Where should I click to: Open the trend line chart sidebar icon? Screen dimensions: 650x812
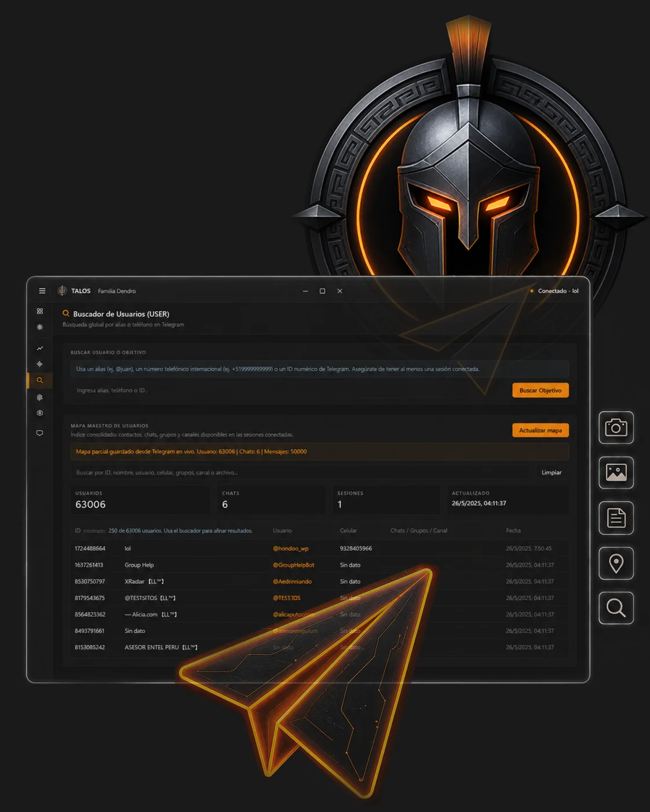coord(40,348)
